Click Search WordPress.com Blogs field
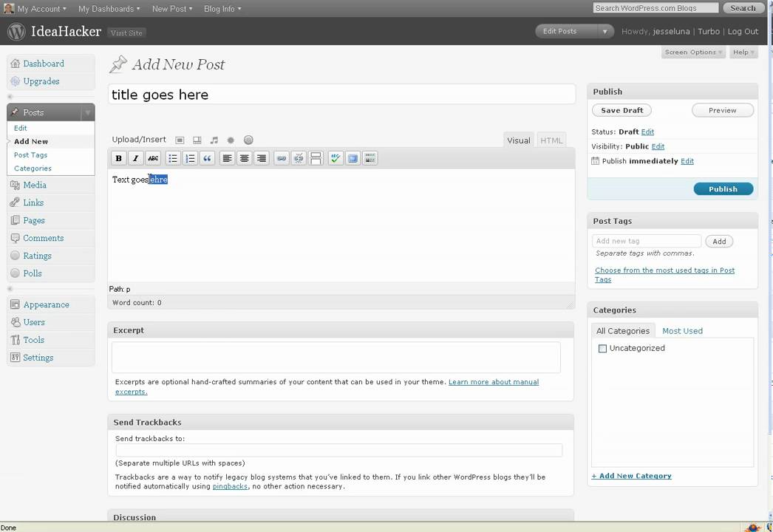The image size is (773, 532). [x=655, y=8]
